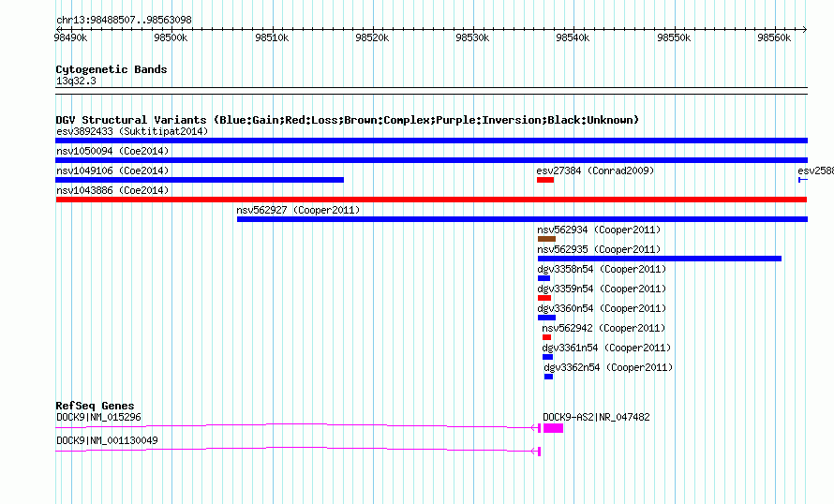834x504 pixels.
Task: Click the Cytogenetic Bands track title
Action: [x=112, y=69]
